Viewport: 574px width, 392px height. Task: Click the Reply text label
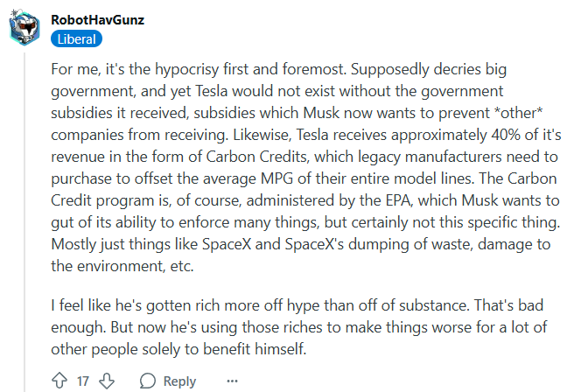(179, 381)
